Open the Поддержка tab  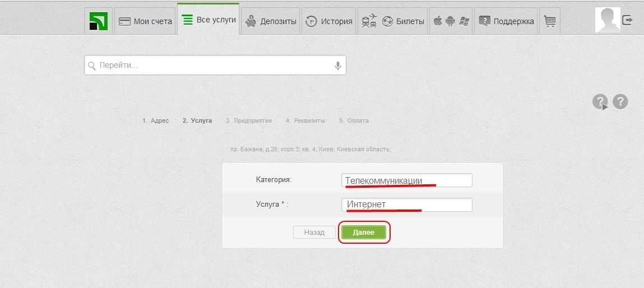(506, 21)
